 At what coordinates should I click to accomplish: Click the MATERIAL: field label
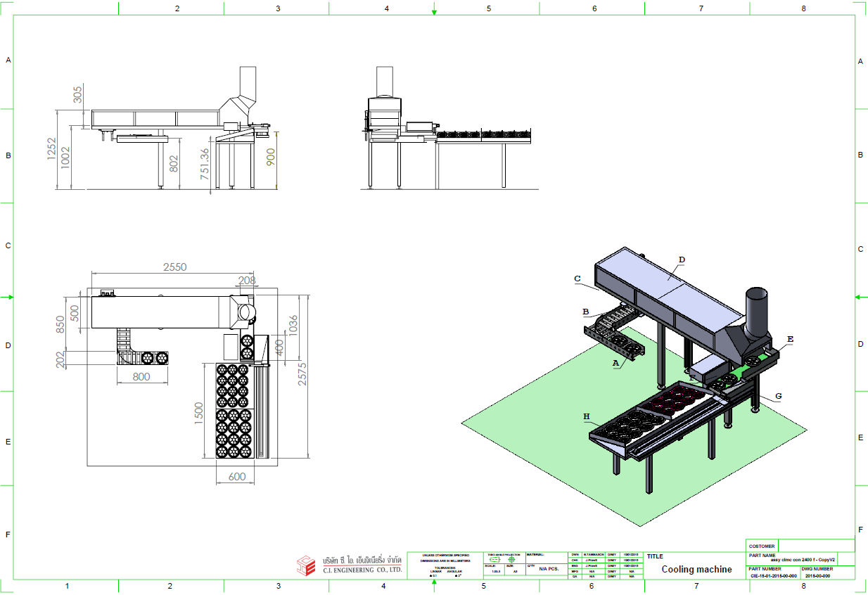pos(535,554)
